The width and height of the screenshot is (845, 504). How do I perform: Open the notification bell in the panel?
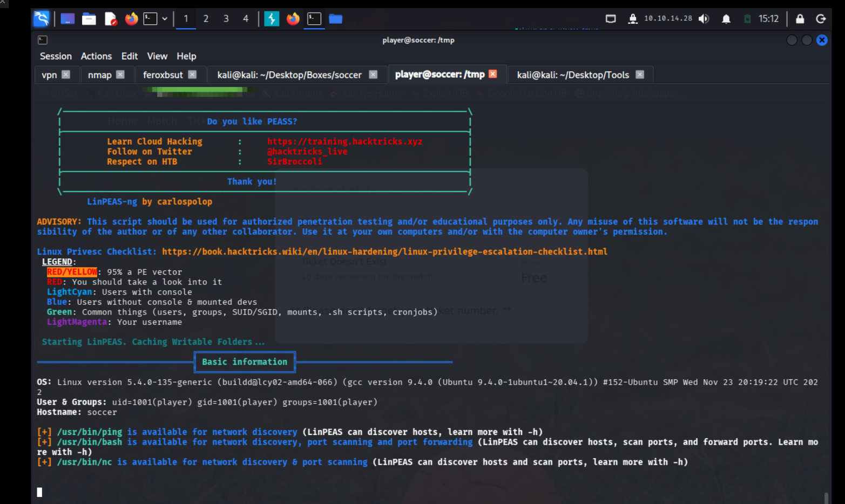pyautogui.click(x=726, y=19)
